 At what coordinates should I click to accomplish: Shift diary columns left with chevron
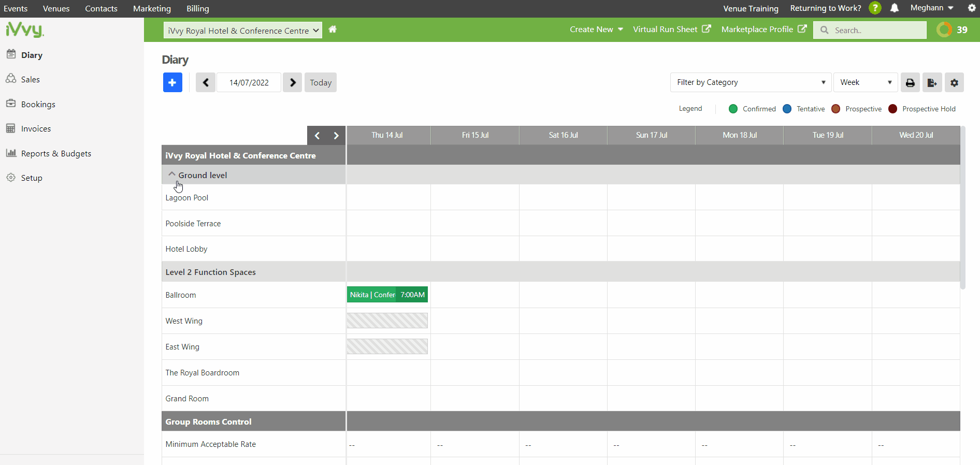coord(317,136)
